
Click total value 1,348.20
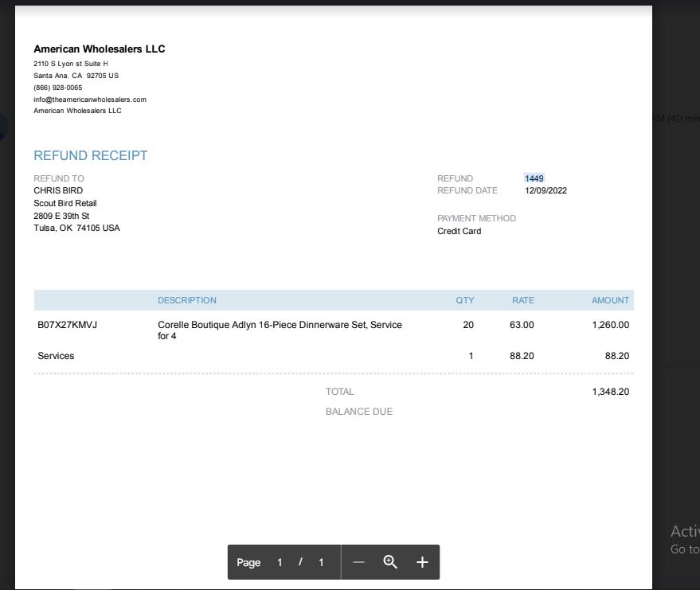(611, 392)
